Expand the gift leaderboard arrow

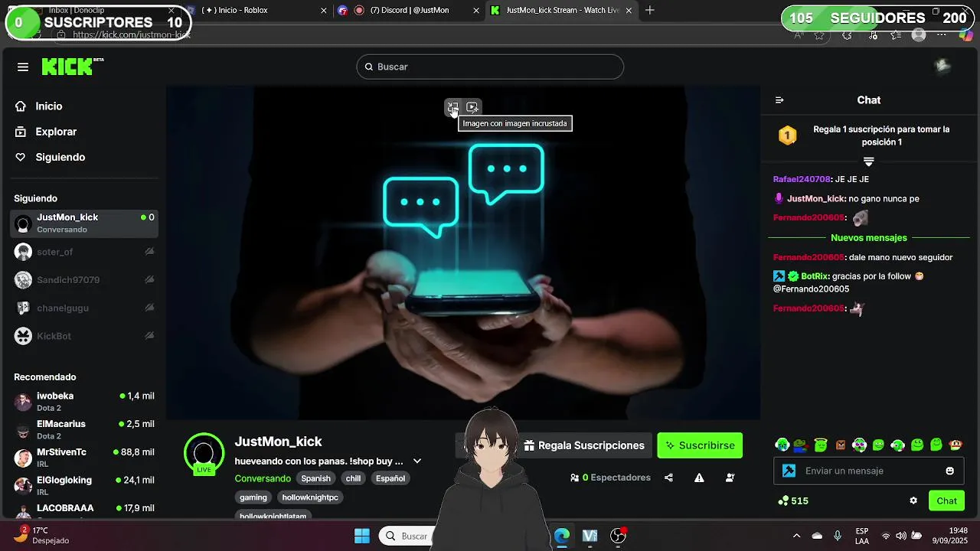pos(868,161)
